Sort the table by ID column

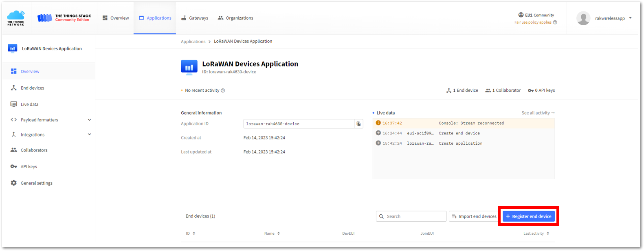tap(191, 233)
